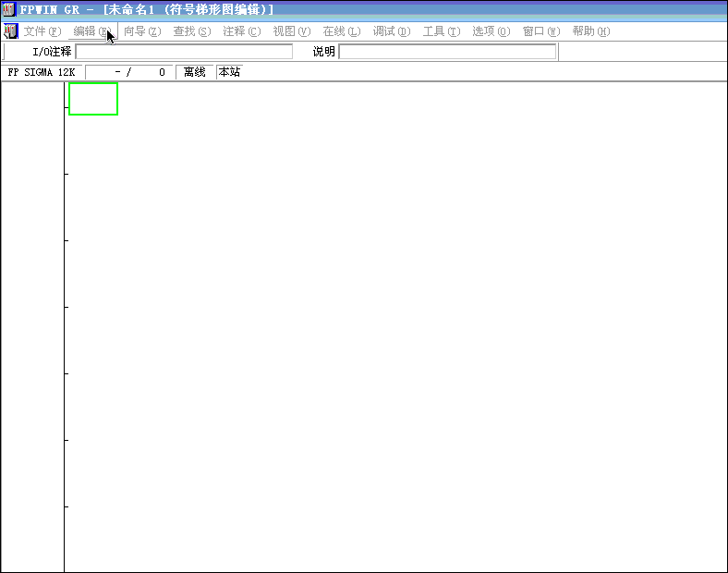Image resolution: width=728 pixels, height=573 pixels.
Task: Click the document icon beside 文件 menu
Action: tap(10, 31)
